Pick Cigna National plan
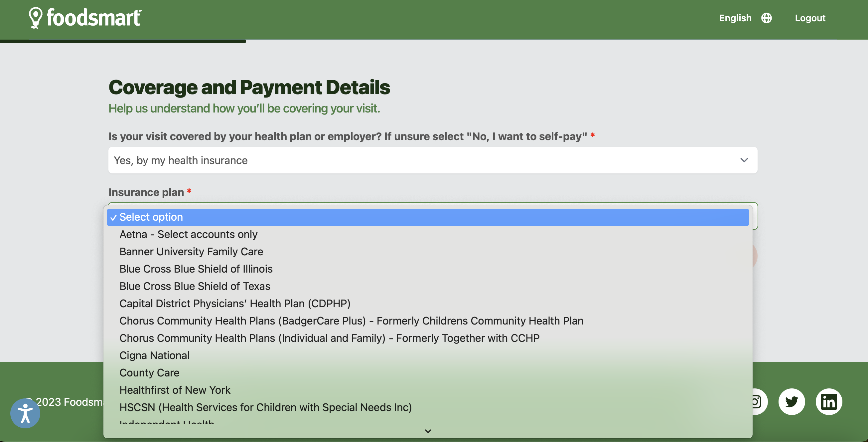 coord(428,355)
